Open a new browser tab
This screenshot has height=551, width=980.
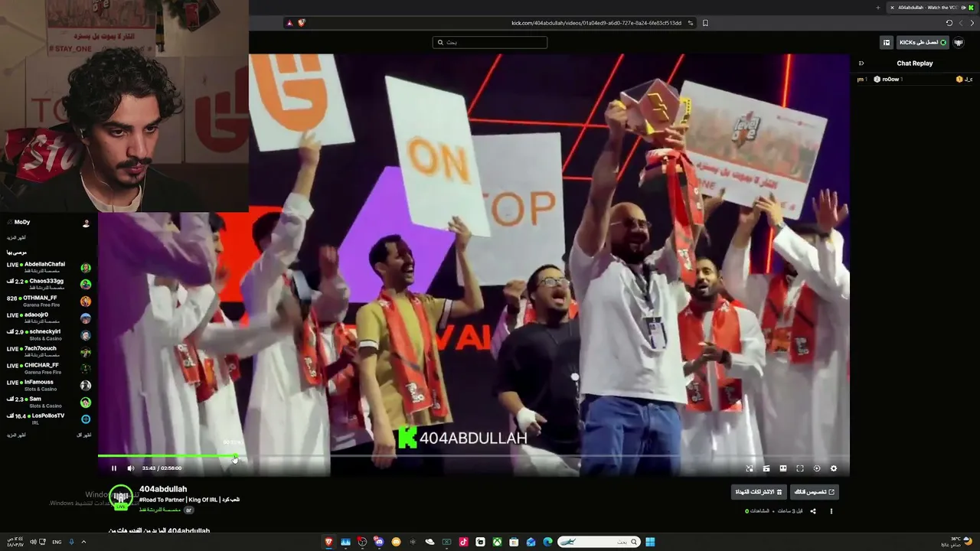[878, 8]
